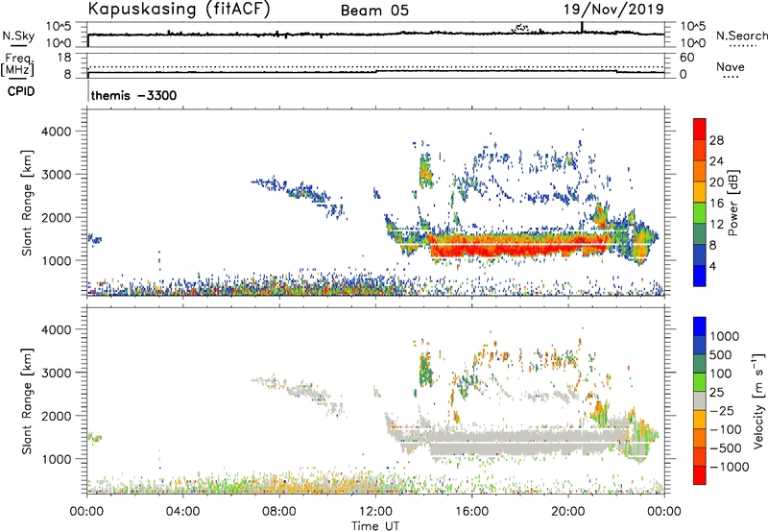
Task: Select the 100 velocity colorbar label
Action: (721, 374)
